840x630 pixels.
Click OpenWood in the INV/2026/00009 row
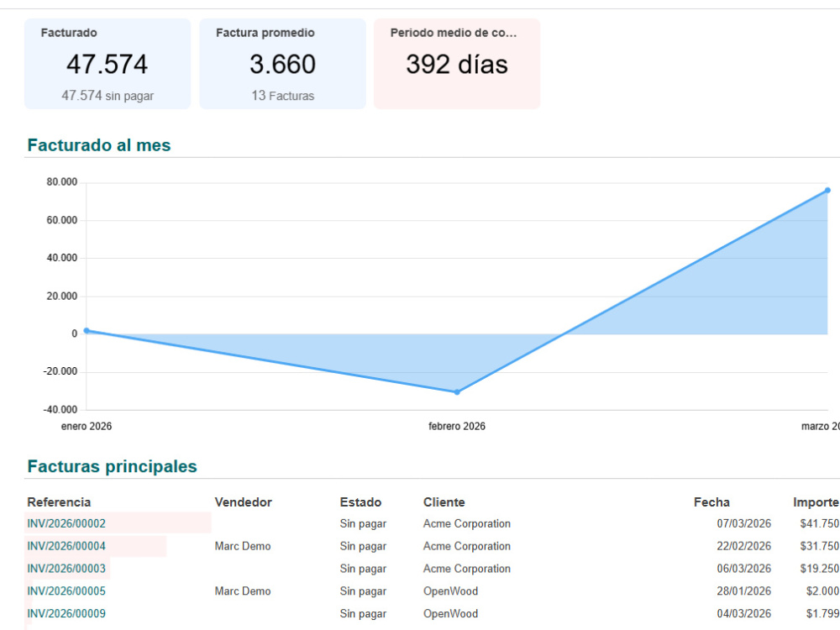450,613
